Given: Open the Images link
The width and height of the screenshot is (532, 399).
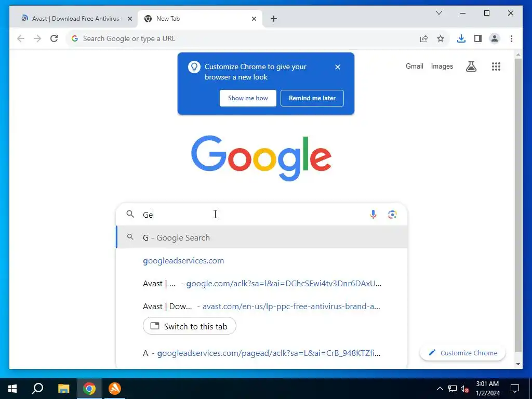Looking at the screenshot, I should tap(442, 66).
